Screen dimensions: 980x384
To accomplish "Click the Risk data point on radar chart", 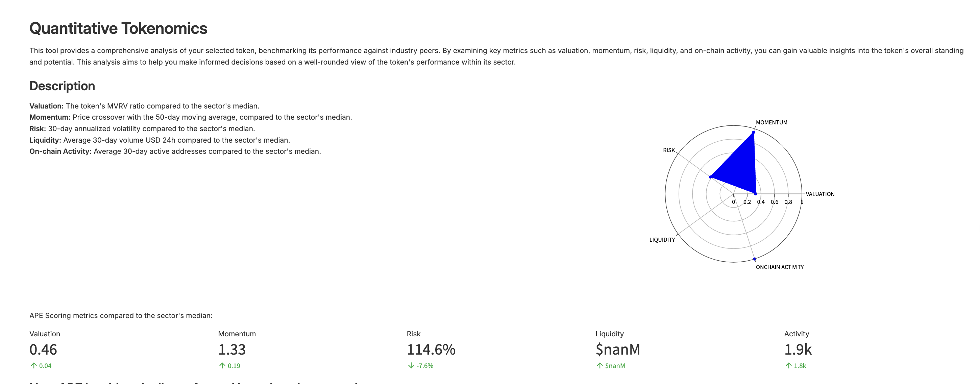I will point(710,177).
